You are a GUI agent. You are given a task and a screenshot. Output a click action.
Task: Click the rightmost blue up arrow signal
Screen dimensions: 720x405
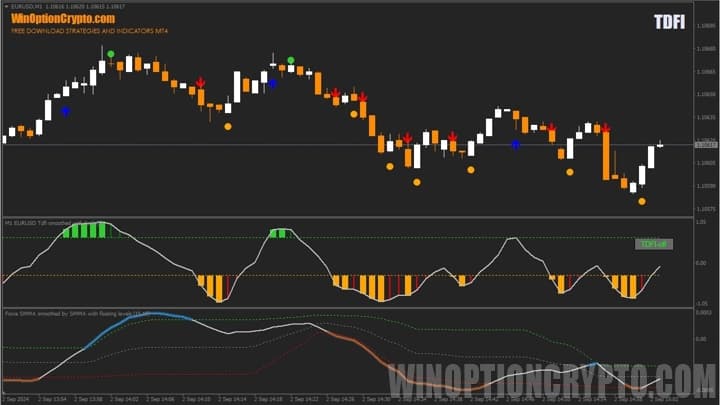(516, 145)
